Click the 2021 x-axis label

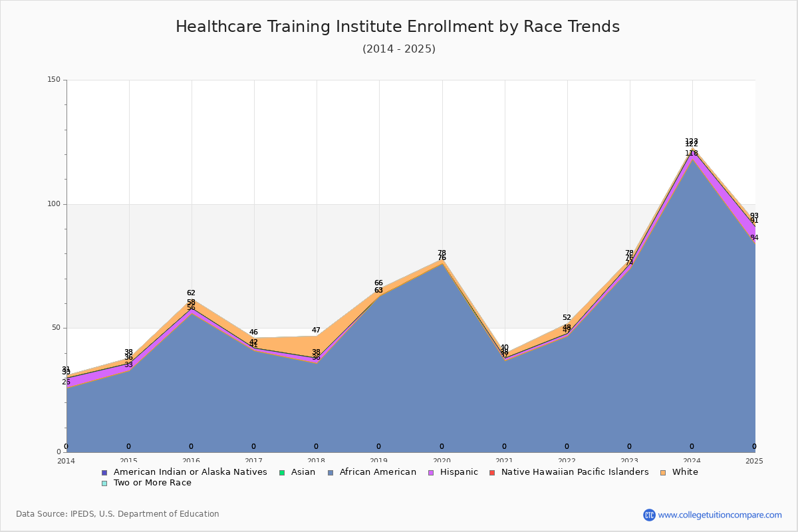(504, 461)
